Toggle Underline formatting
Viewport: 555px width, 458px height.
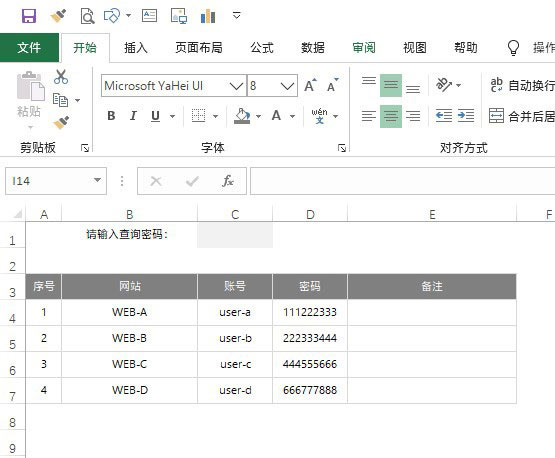point(155,116)
